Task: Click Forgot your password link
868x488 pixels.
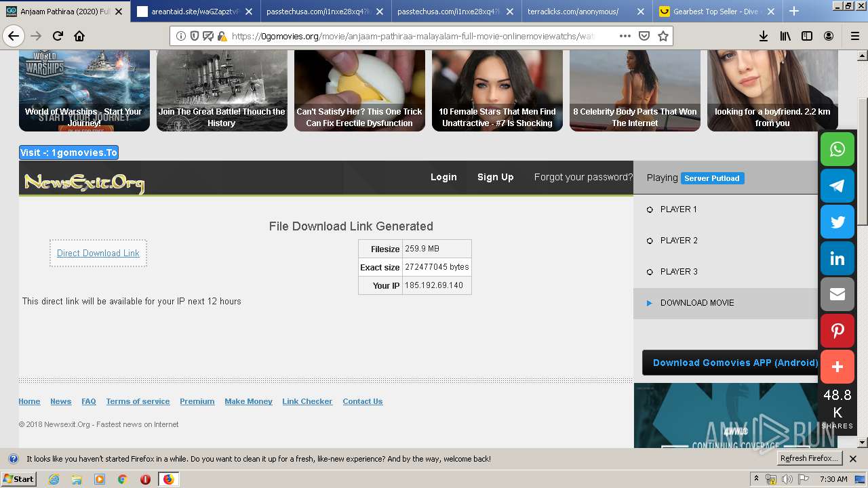Action: (583, 177)
